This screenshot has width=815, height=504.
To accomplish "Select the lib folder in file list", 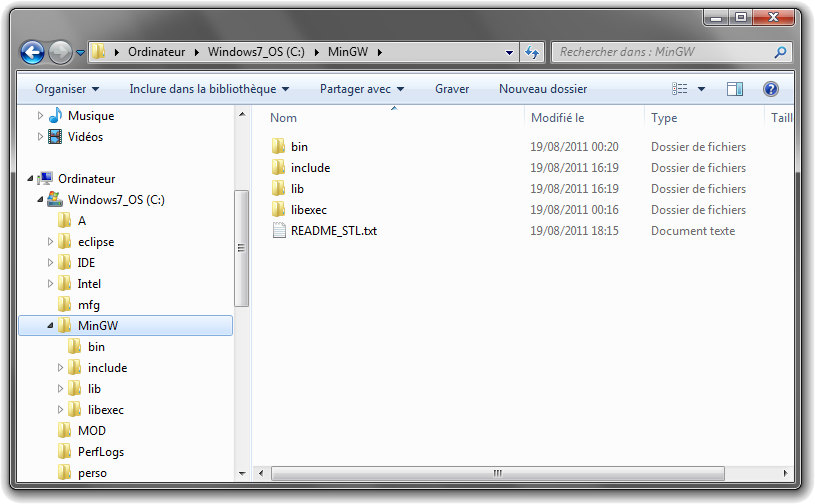I will (x=297, y=189).
